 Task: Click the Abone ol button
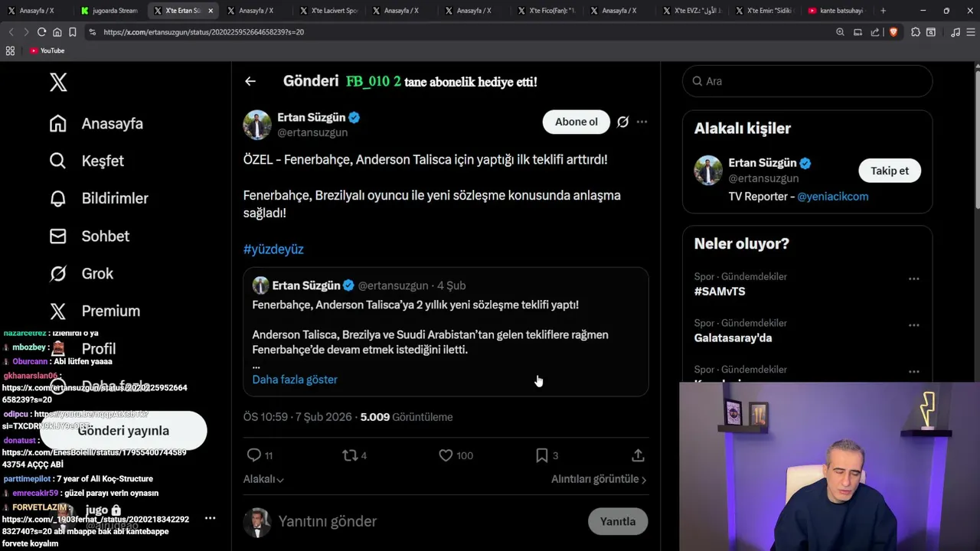click(x=577, y=122)
